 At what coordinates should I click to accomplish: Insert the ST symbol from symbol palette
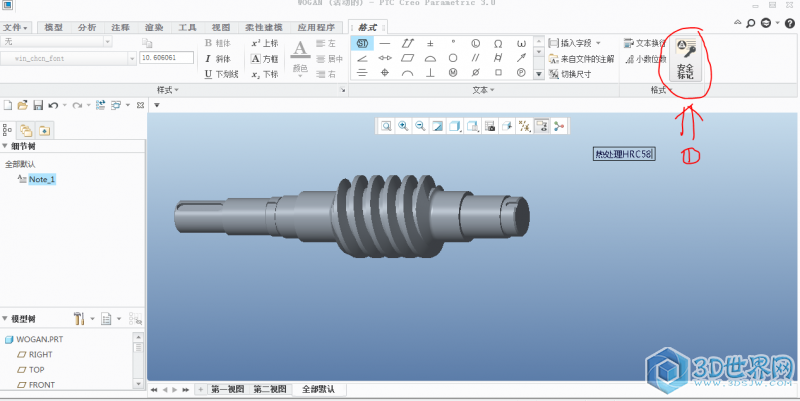pos(362,43)
